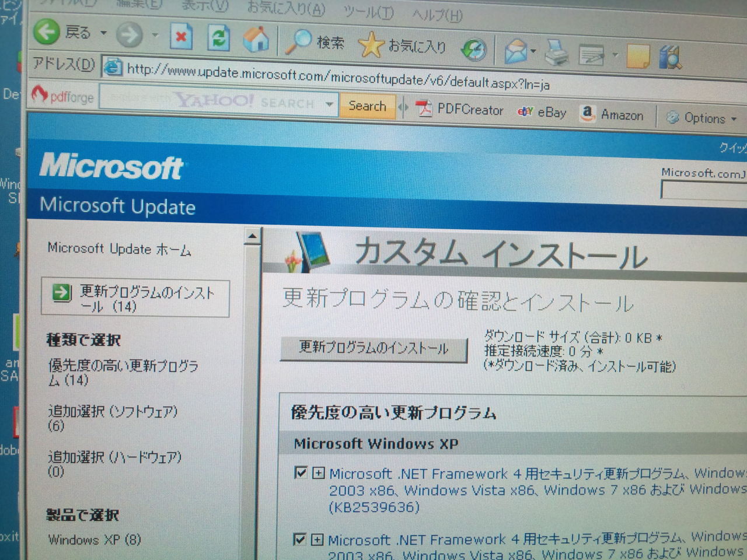This screenshot has height=560, width=747.
Task: Launch PDFCreator from the toolbar
Action: coord(459,109)
